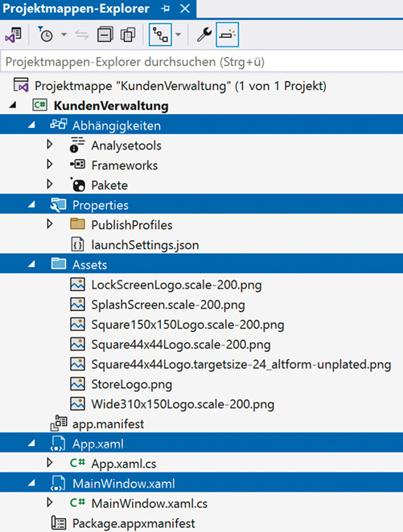Expand the Pakete dependencies node

click(x=50, y=185)
